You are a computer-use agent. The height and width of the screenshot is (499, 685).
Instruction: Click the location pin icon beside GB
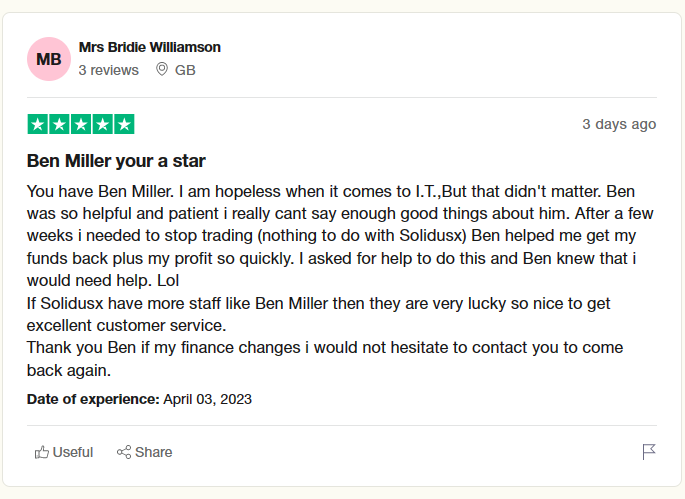162,69
